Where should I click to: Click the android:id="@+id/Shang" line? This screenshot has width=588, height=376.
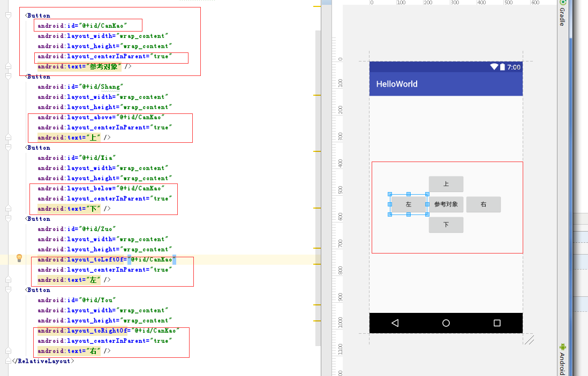pyautogui.click(x=80, y=87)
